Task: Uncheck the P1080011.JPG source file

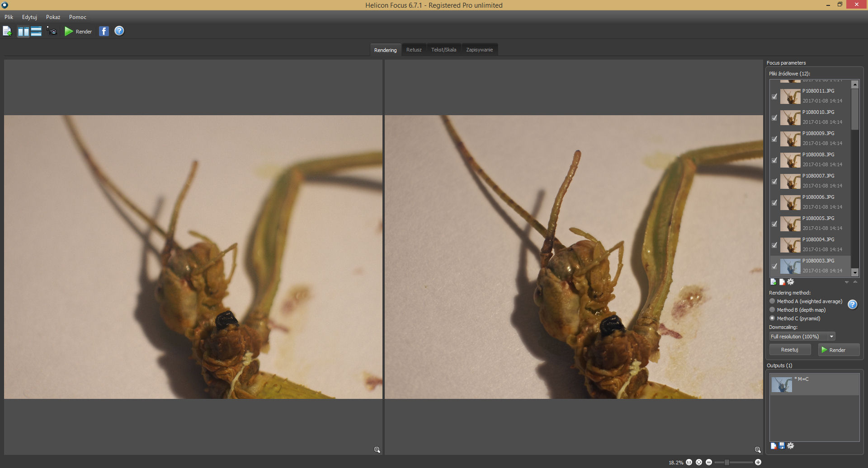Action: coord(774,96)
